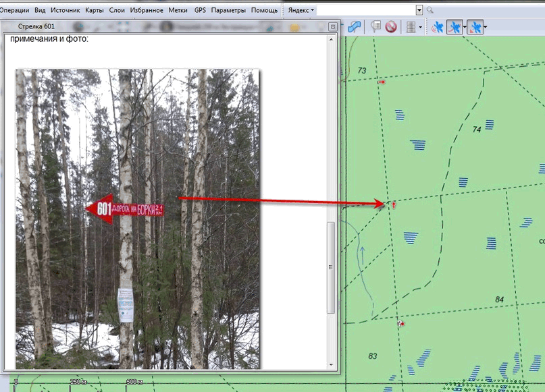This screenshot has height=392, width=545.
Task: Close the Стрелка 601 popup window
Action: [332, 27]
